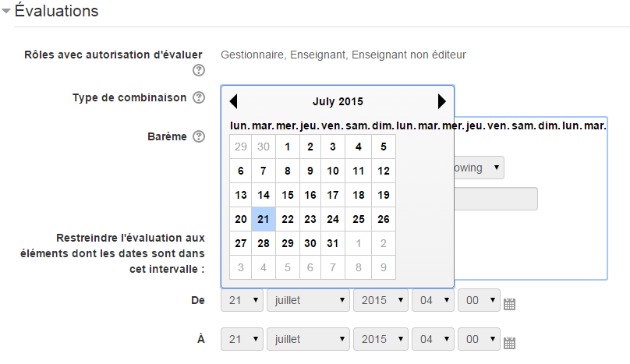Open the À hour dropdown showing 04
The width and height of the screenshot is (630, 364).
[x=434, y=339]
